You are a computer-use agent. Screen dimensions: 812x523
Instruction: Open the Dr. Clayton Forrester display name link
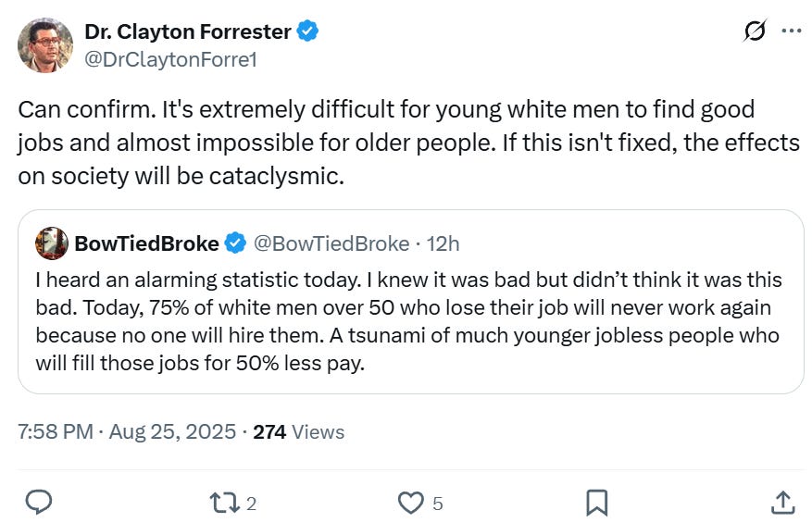(x=188, y=31)
